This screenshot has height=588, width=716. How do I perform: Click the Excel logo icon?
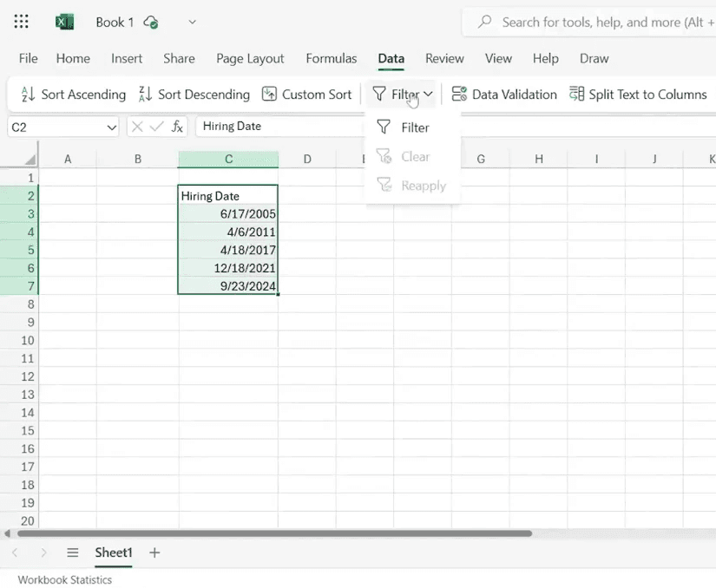(64, 22)
